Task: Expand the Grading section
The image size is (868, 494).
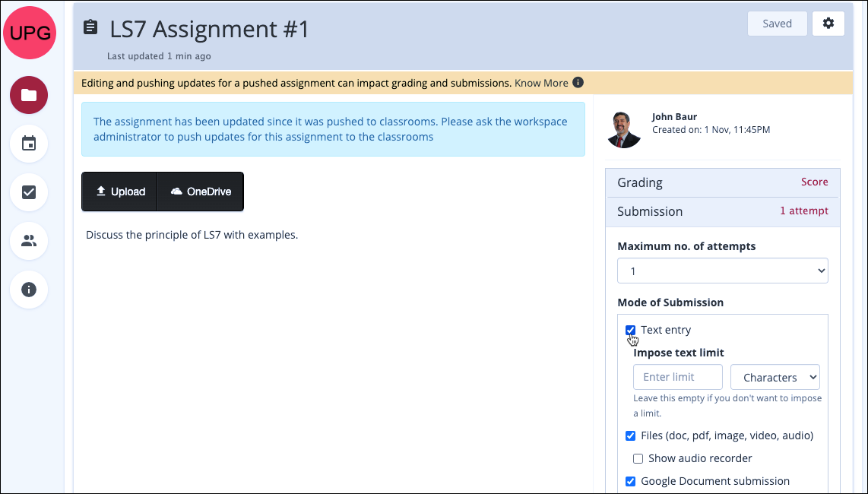Action: click(x=722, y=182)
